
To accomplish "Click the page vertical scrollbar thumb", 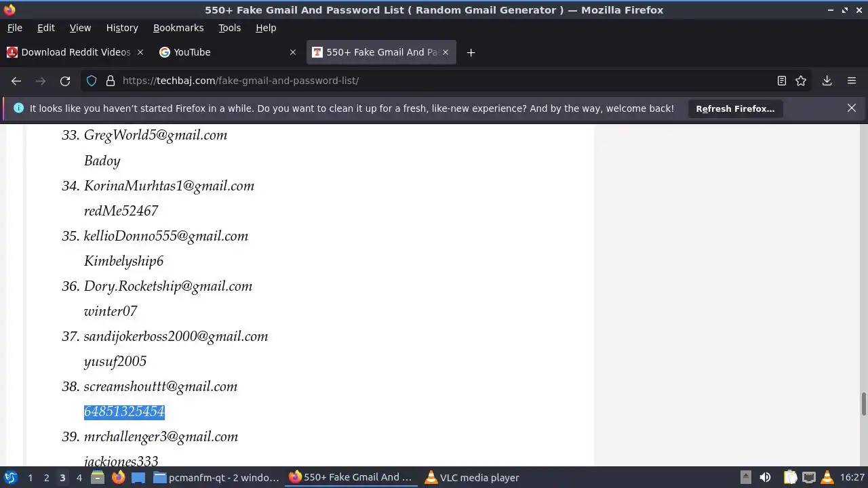I will tap(863, 404).
